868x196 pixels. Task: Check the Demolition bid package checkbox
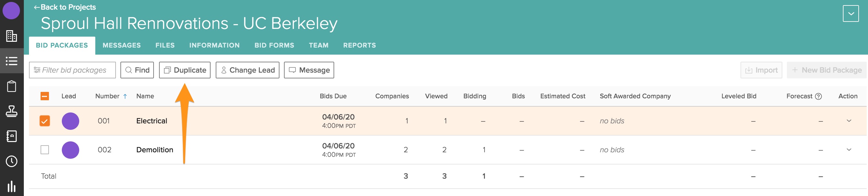pyautogui.click(x=44, y=150)
